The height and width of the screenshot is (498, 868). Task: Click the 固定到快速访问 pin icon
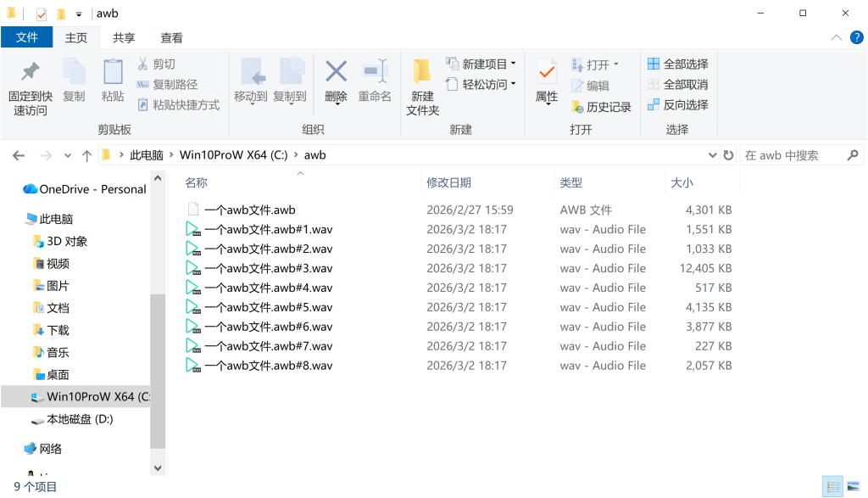point(30,71)
